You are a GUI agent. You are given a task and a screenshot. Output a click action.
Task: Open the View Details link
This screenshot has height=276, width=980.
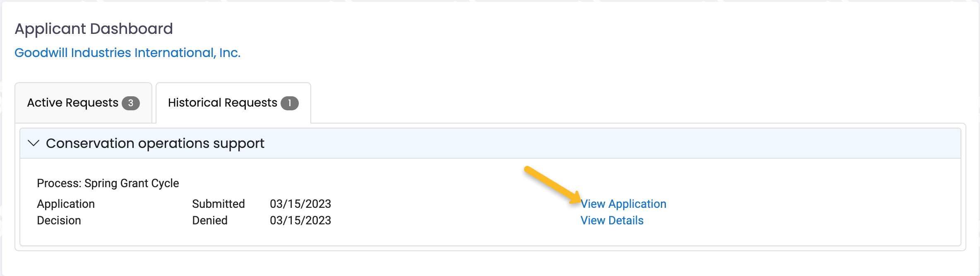tap(612, 220)
